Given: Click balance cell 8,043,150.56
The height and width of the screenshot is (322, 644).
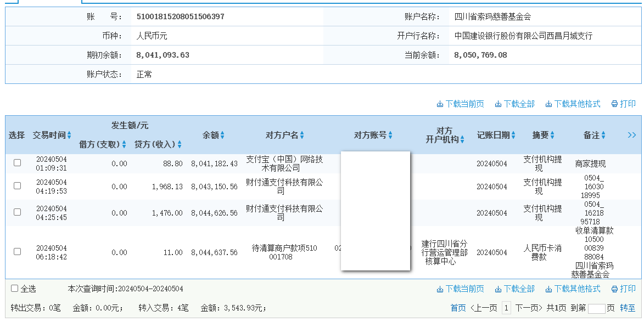Looking at the screenshot, I should [x=214, y=187].
